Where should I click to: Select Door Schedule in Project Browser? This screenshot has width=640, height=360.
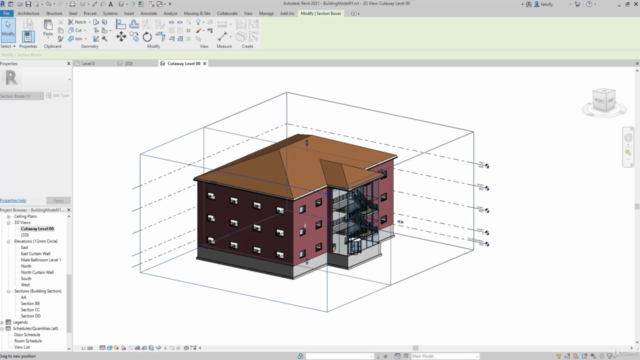coord(27,335)
